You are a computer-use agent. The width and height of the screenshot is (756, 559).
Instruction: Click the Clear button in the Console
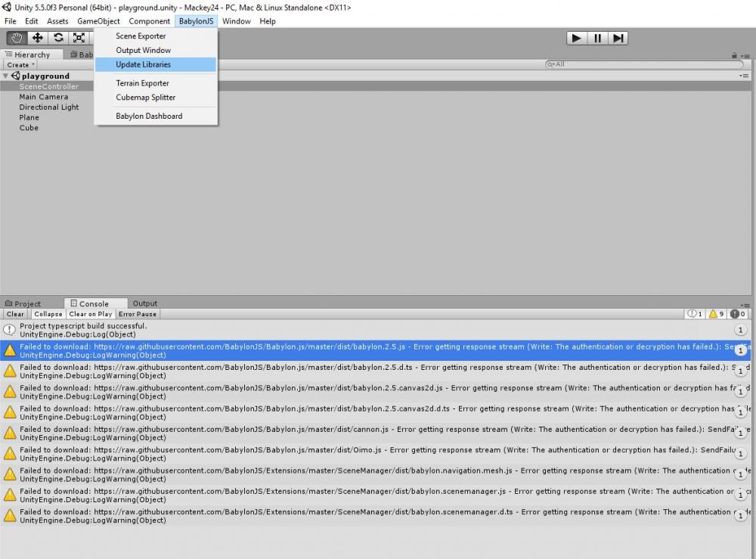[15, 314]
